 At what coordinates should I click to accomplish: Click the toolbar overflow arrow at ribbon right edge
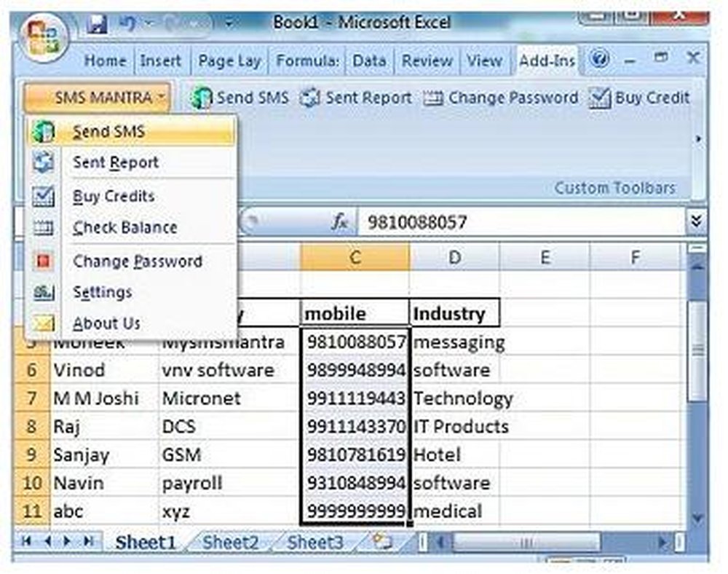698,139
